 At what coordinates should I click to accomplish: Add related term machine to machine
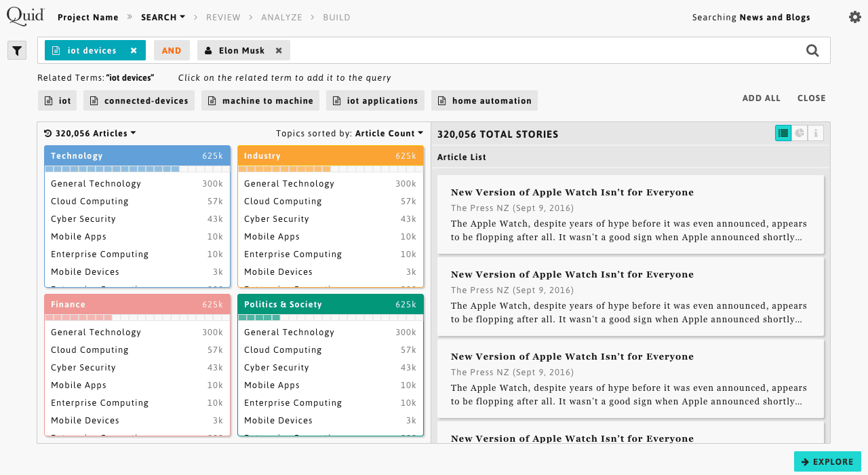pyautogui.click(x=260, y=100)
